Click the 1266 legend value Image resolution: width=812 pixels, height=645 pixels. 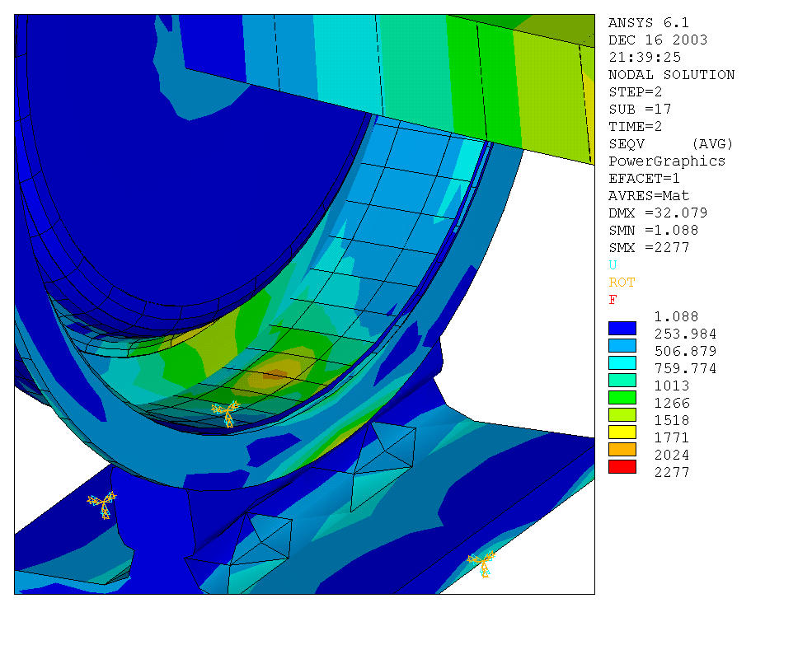coord(672,404)
